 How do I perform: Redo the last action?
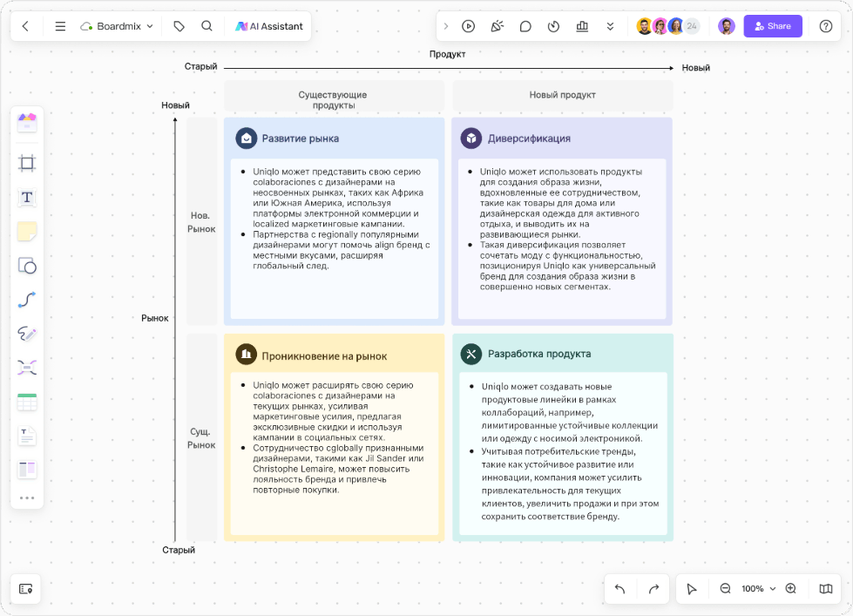(x=653, y=589)
